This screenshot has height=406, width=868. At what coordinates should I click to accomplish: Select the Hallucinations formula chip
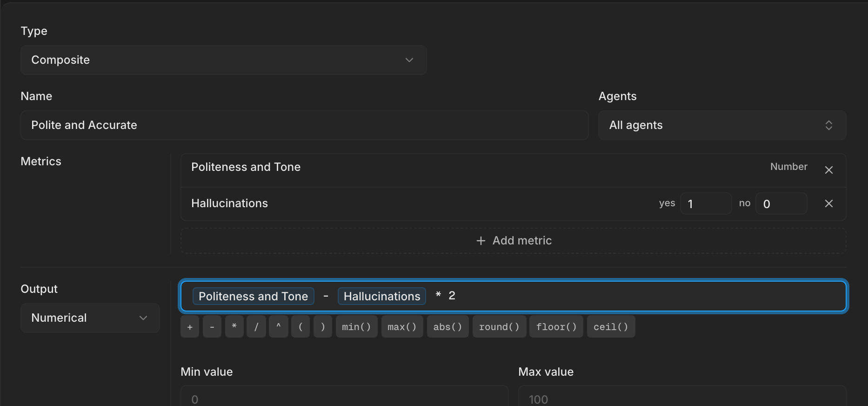pyautogui.click(x=382, y=296)
